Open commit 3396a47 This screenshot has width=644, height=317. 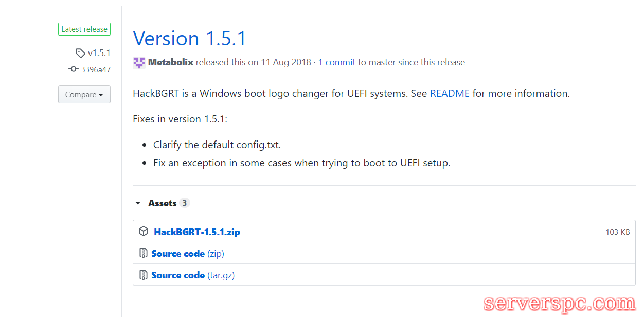[x=96, y=69]
